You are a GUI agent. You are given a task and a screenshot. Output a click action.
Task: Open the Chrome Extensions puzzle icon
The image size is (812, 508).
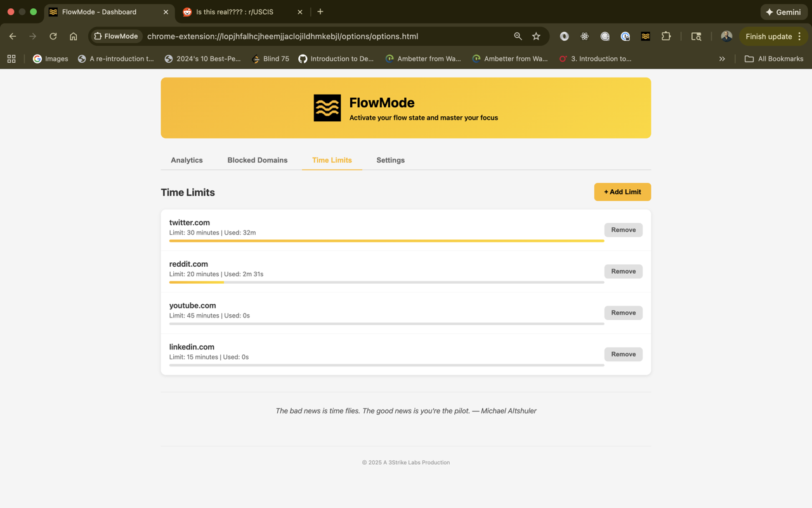(x=665, y=36)
